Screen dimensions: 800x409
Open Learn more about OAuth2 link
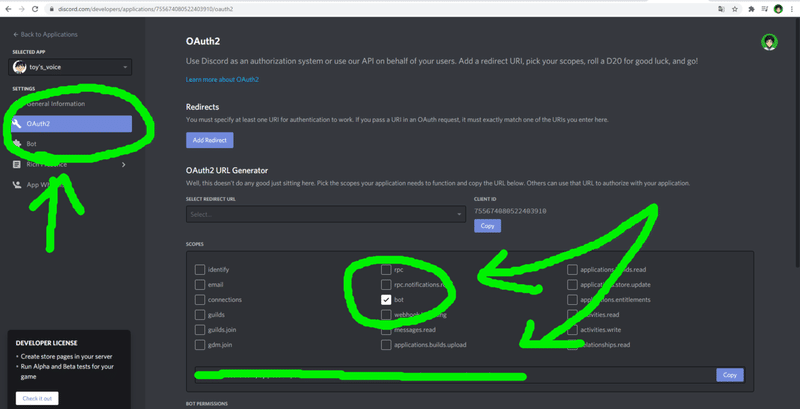[x=222, y=80]
